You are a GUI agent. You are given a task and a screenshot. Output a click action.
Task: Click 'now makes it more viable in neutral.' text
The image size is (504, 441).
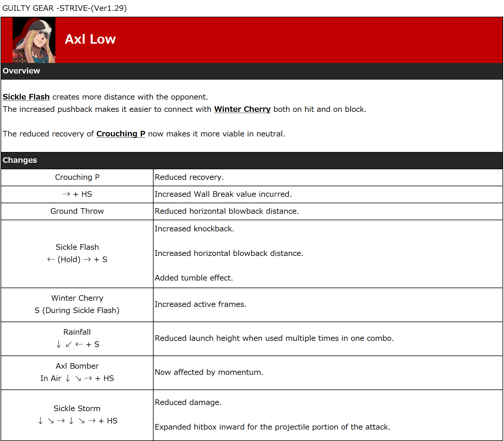point(217,134)
